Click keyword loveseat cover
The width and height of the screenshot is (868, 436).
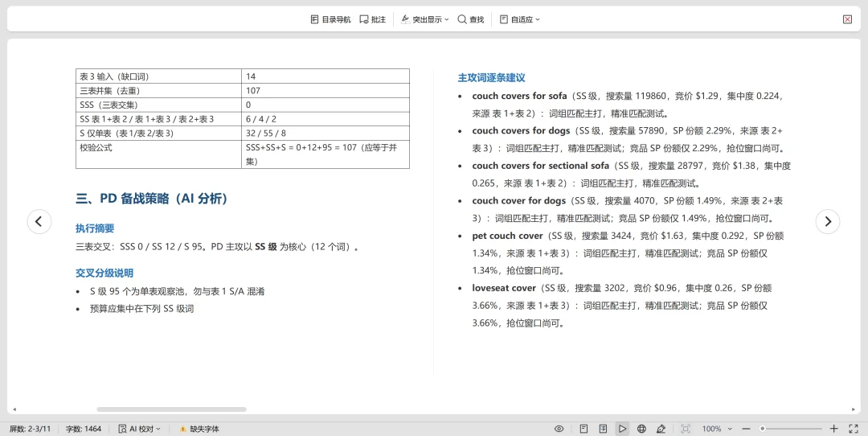(504, 288)
